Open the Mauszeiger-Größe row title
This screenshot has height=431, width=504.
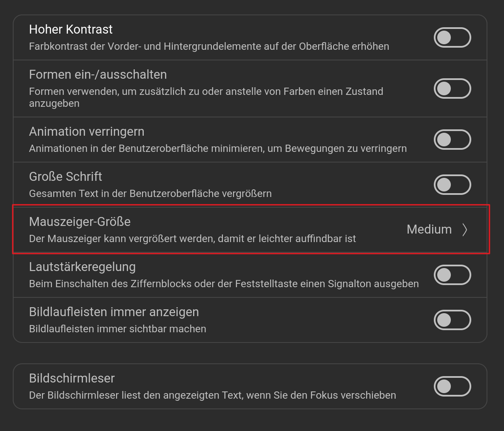click(x=80, y=222)
